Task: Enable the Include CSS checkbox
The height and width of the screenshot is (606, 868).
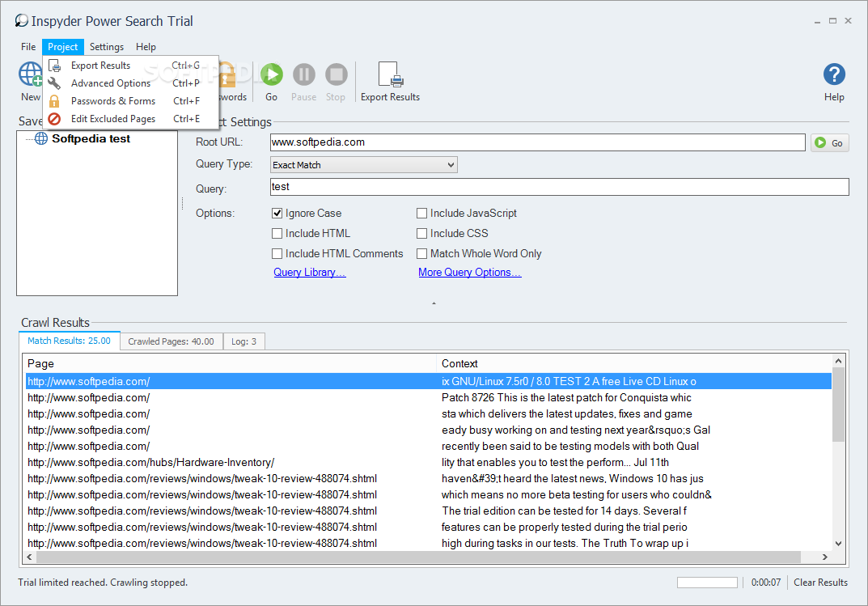Action: (421, 234)
